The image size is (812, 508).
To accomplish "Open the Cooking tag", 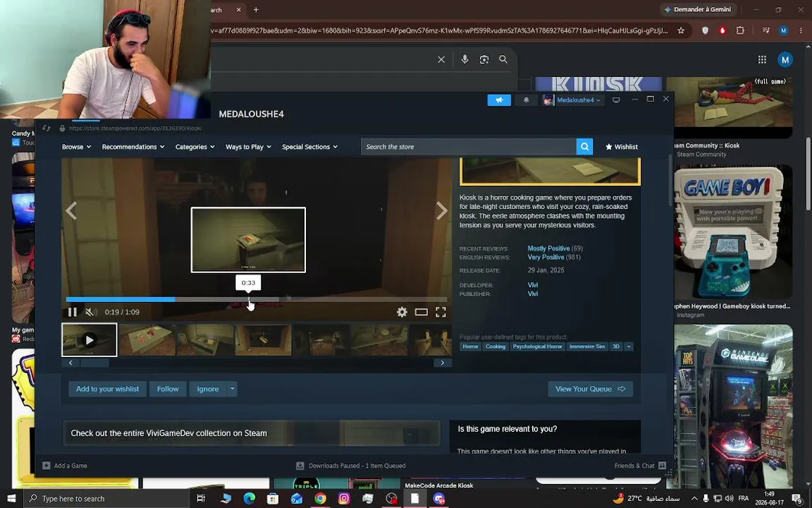I will pos(495,346).
